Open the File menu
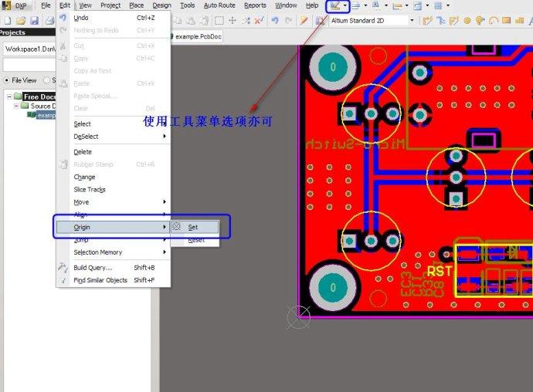The width and height of the screenshot is (533, 392). [46, 5]
